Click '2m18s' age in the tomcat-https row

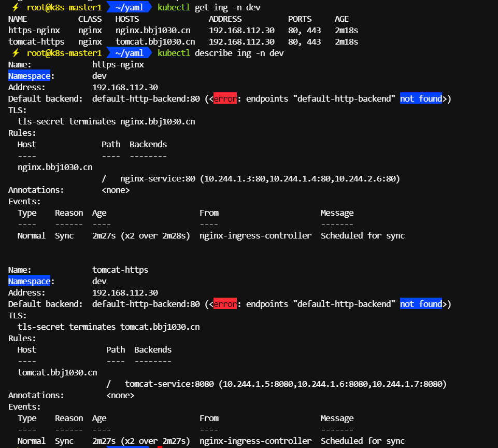pyautogui.click(x=347, y=42)
